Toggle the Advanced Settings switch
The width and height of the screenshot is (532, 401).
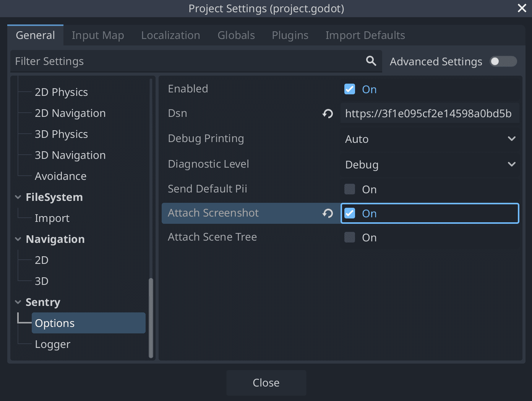tap(503, 61)
